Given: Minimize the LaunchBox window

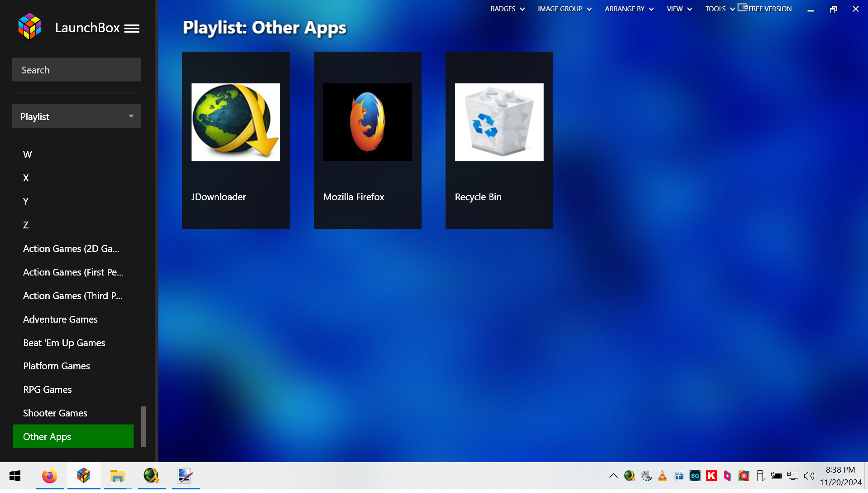Looking at the screenshot, I should point(810,9).
